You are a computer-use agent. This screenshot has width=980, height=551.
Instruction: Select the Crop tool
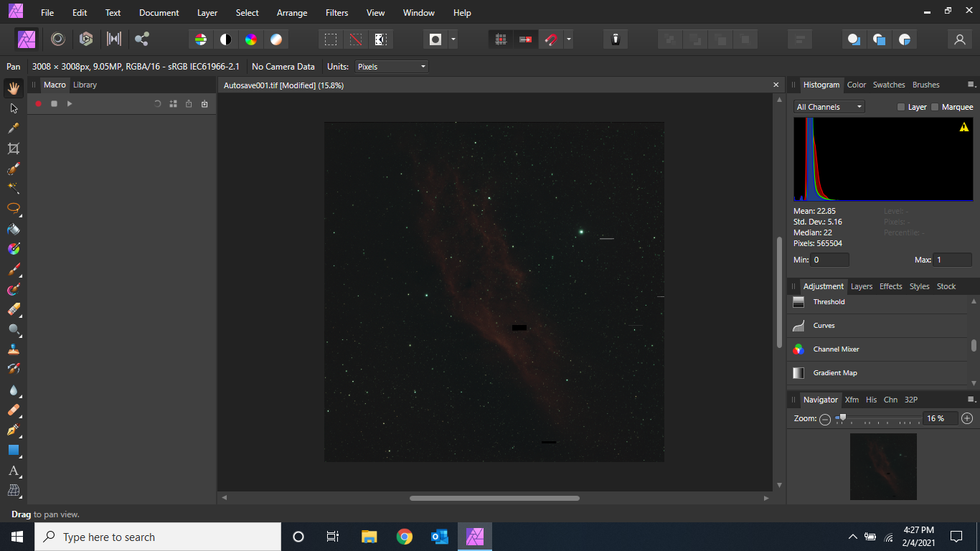(x=13, y=149)
